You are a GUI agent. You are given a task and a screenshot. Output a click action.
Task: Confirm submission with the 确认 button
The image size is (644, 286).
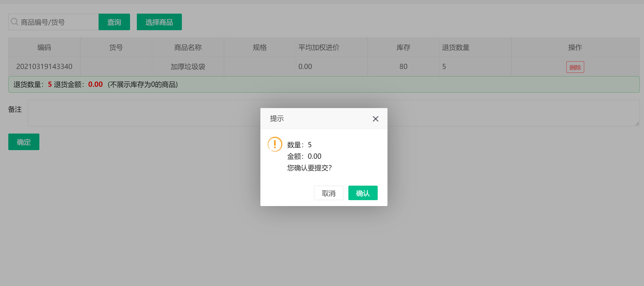363,193
